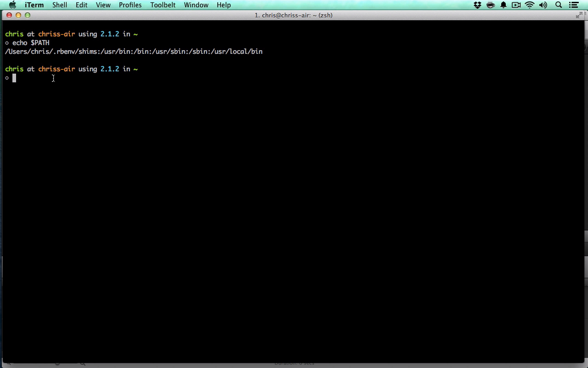Open the Apple menu
The width and height of the screenshot is (588, 368).
tap(12, 5)
